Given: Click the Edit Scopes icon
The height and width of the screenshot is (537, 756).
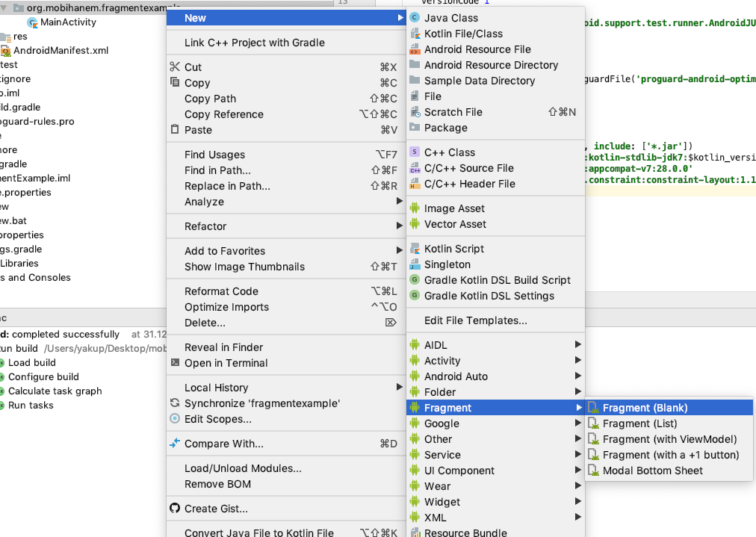Looking at the screenshot, I should coord(175,418).
